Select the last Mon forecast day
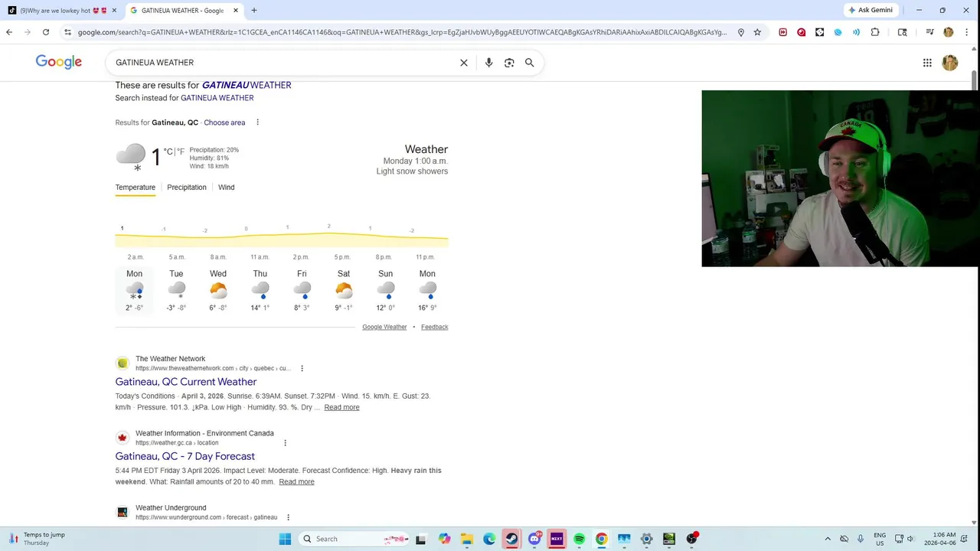This screenshot has width=980, height=551. 427,291
